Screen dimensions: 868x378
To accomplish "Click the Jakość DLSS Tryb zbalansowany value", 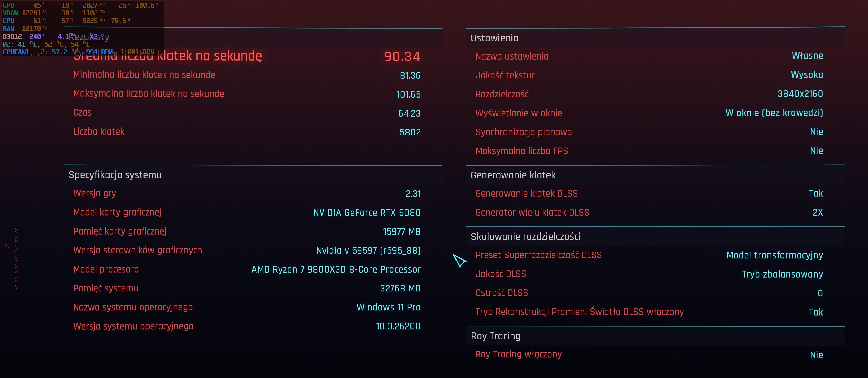I will click(782, 274).
